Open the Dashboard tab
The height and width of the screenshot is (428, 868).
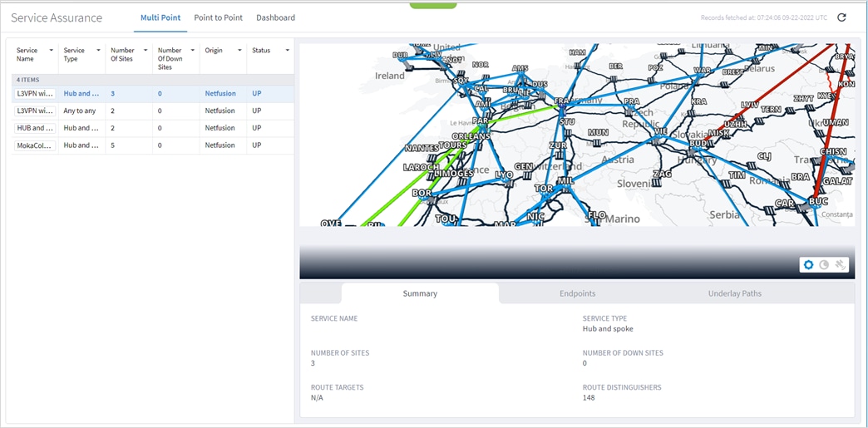pos(276,17)
